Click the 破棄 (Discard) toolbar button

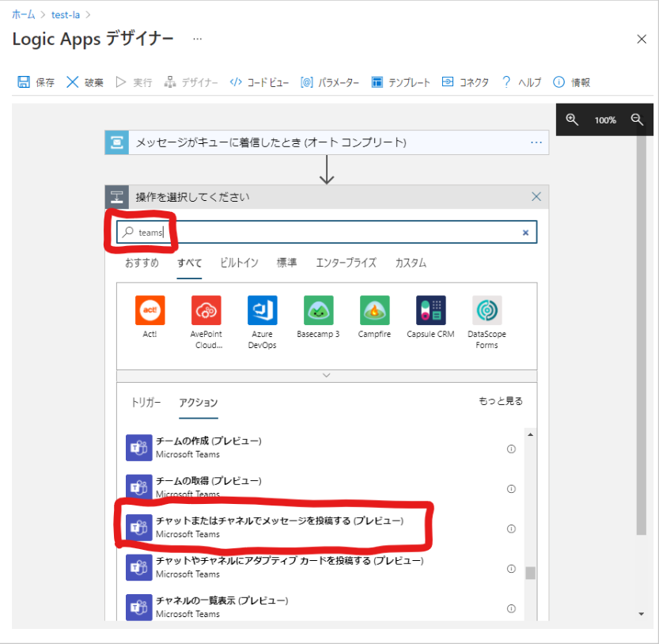[x=85, y=82]
